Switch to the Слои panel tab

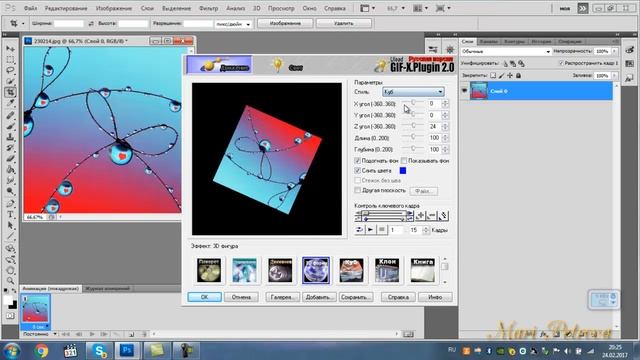[x=467, y=42]
